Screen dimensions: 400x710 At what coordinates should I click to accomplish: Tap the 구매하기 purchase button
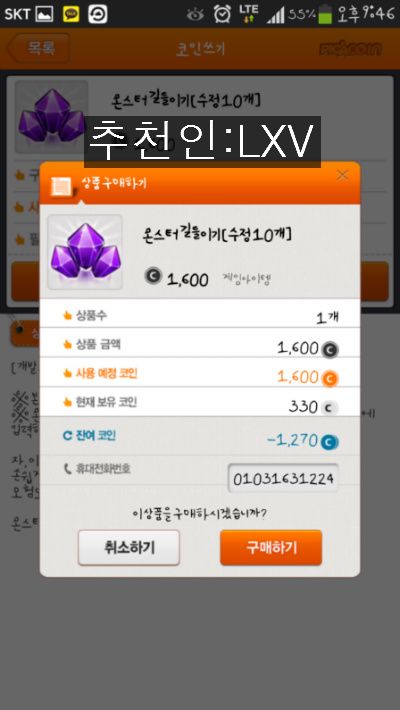(x=271, y=547)
